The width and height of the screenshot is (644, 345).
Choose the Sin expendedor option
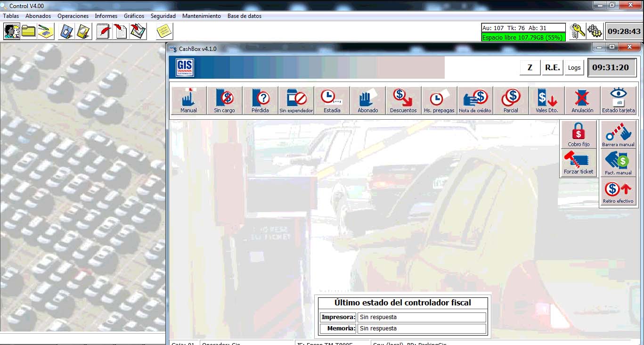(296, 100)
